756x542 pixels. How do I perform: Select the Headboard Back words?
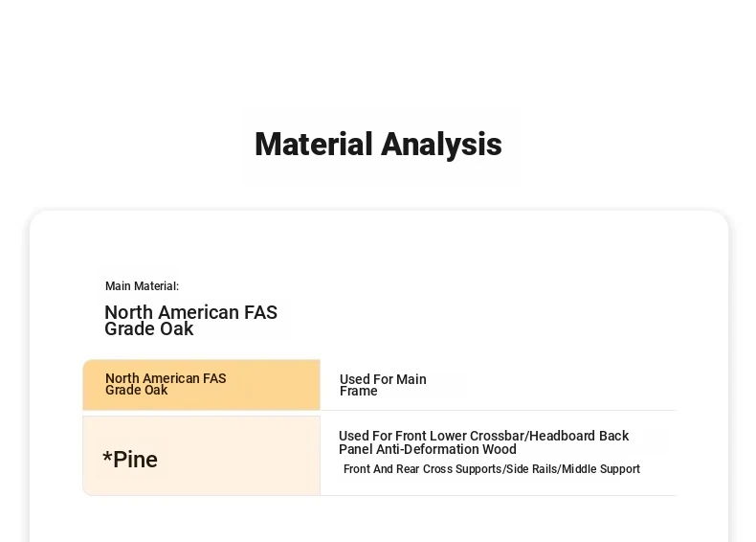(x=579, y=436)
